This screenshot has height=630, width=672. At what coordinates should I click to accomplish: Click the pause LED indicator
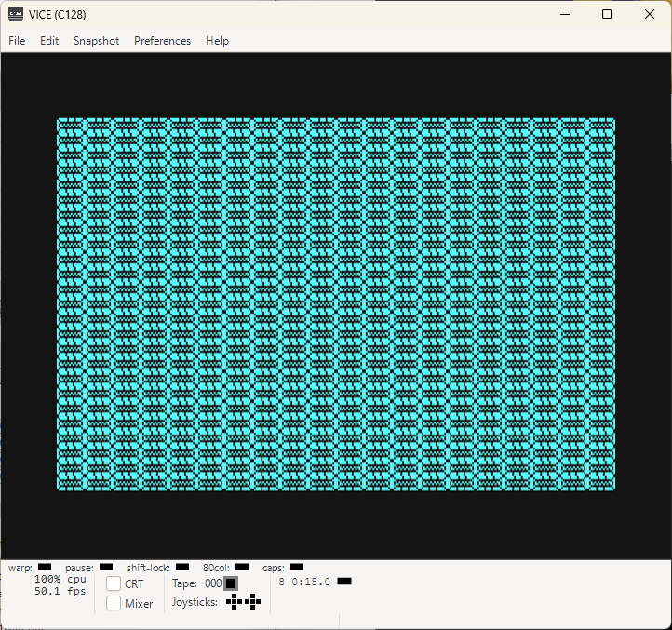tap(106, 567)
